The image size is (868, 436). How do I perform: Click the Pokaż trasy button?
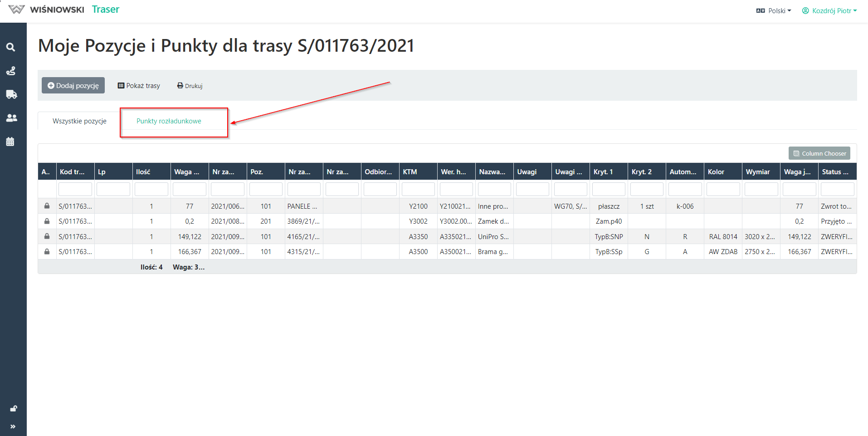pyautogui.click(x=139, y=86)
